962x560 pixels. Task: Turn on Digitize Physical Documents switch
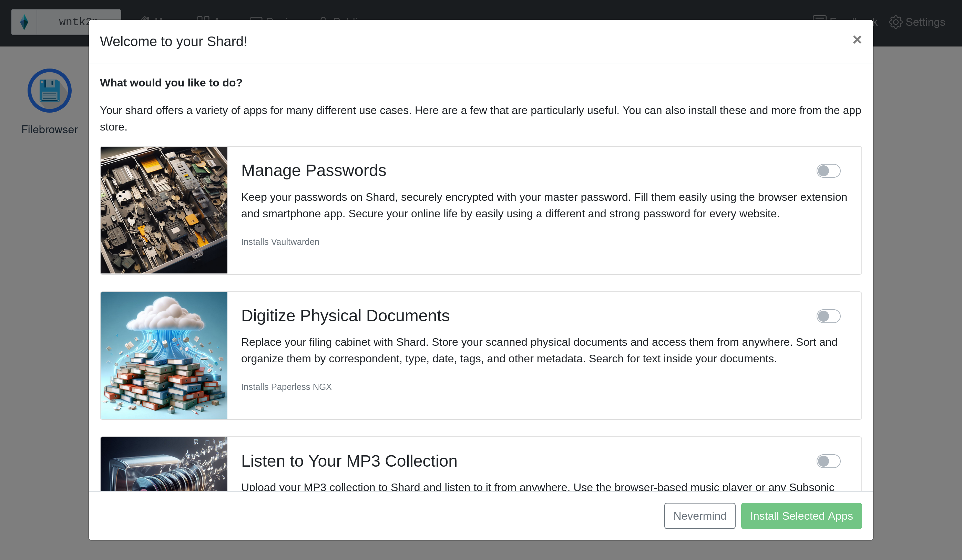[x=828, y=316]
